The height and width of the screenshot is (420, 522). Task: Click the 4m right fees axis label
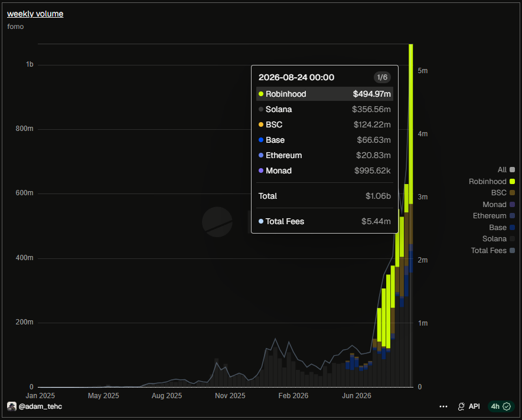422,134
